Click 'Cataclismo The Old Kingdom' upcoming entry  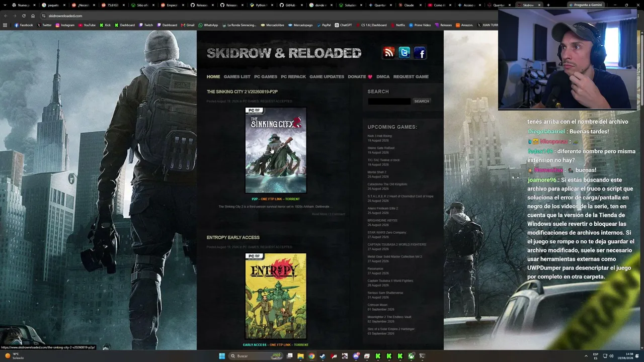click(x=387, y=184)
